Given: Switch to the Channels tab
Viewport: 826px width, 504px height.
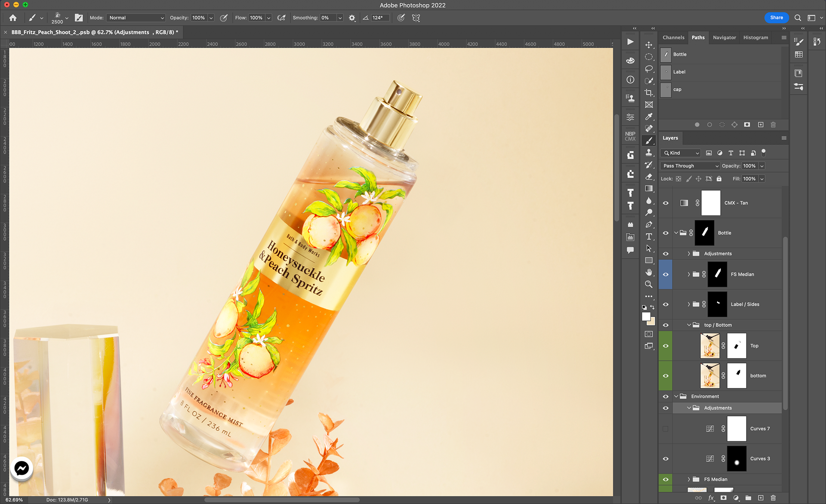Looking at the screenshot, I should click(x=673, y=37).
